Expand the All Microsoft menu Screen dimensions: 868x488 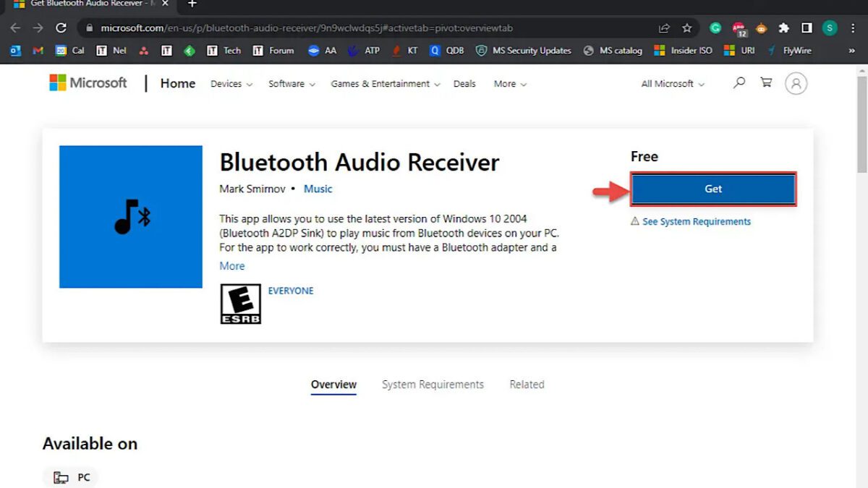673,84
